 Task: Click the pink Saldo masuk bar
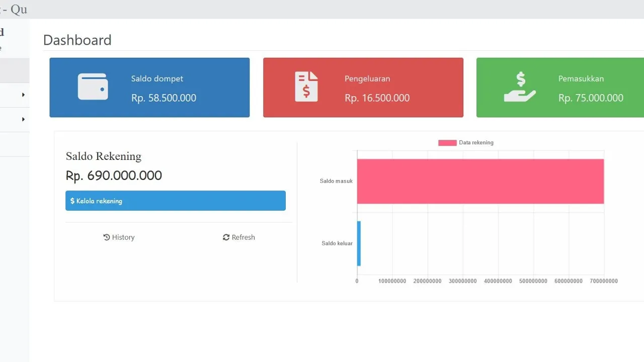(480, 182)
